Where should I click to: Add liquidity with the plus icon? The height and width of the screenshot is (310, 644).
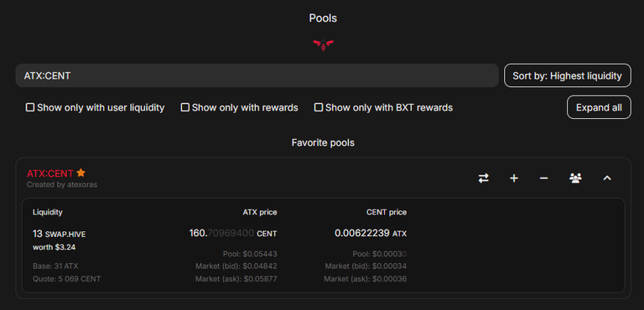point(514,178)
